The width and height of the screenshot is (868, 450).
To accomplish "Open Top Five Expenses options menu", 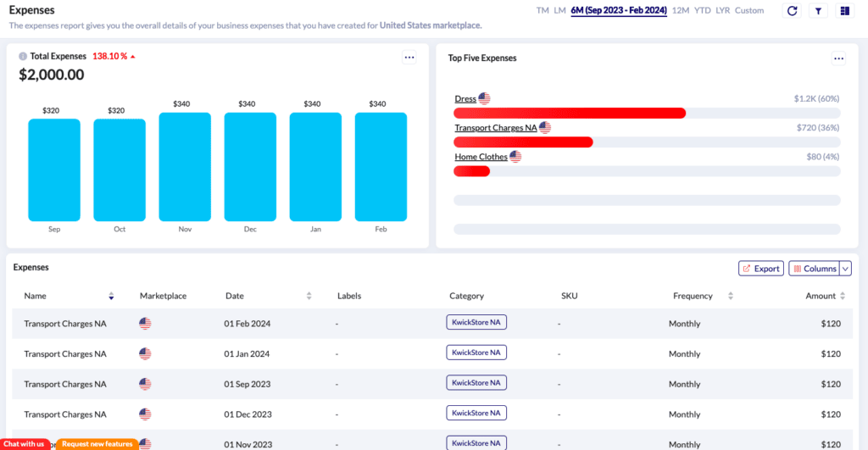I will pyautogui.click(x=838, y=58).
